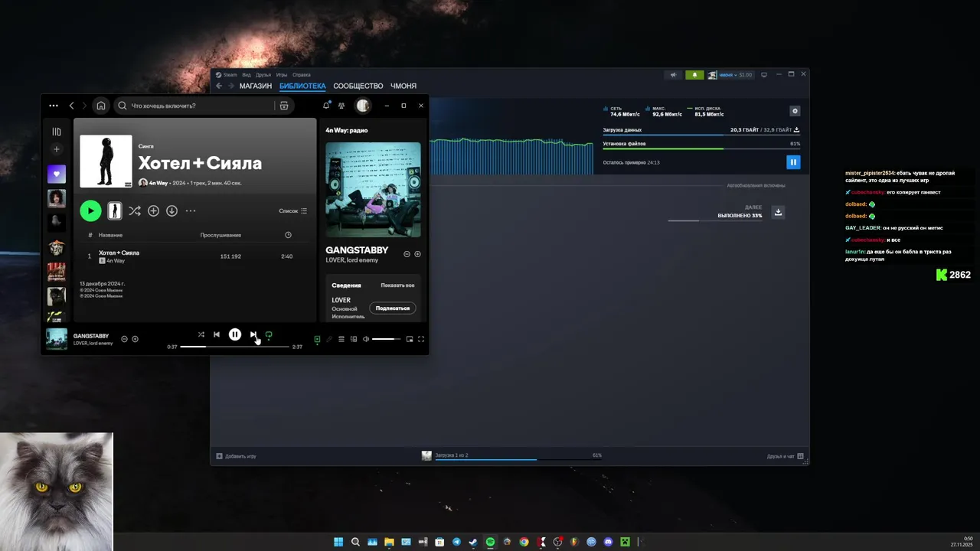Enable shuffle icon on the album page

point(135,210)
